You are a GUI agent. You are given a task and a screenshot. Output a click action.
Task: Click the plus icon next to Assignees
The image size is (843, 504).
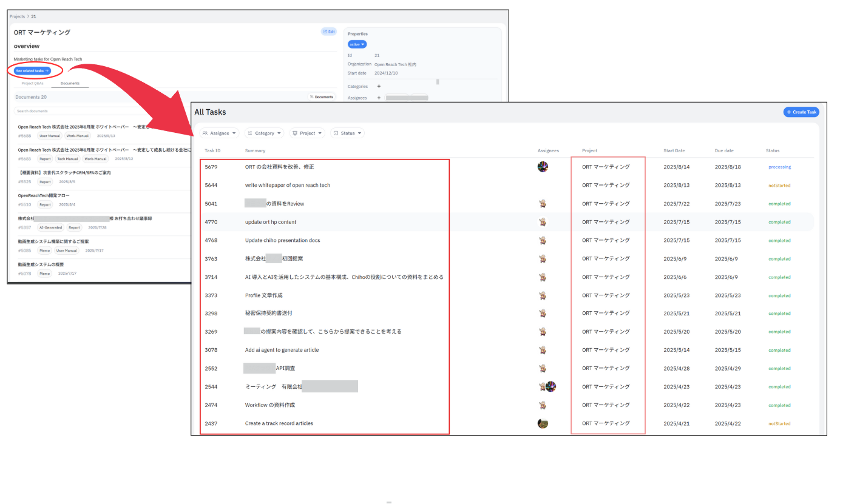coord(379,98)
